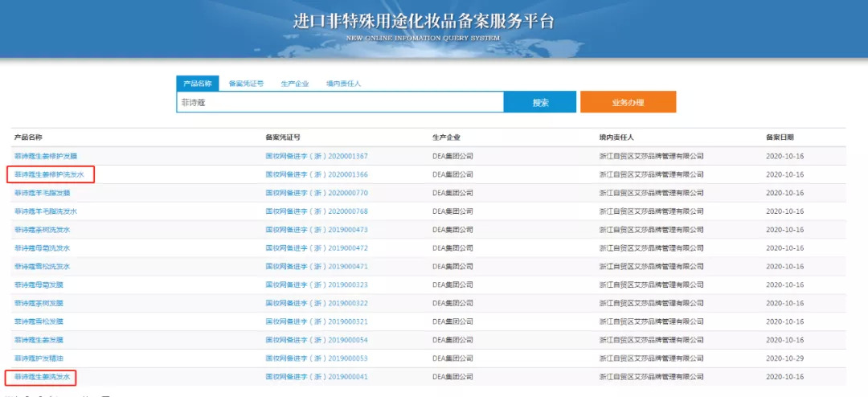Open certificate number ending 2019000323

(317, 284)
